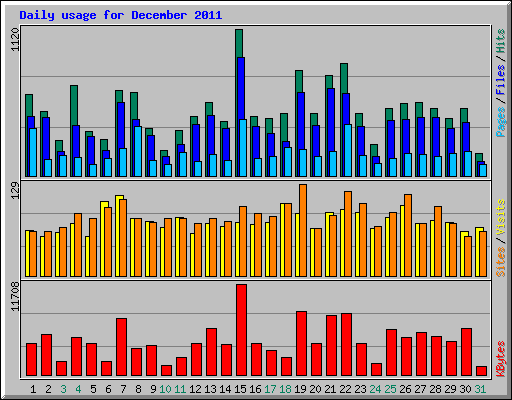Select the red KBytes bar for day 19
Image resolution: width=512 pixels, height=400 pixels.
(302, 344)
